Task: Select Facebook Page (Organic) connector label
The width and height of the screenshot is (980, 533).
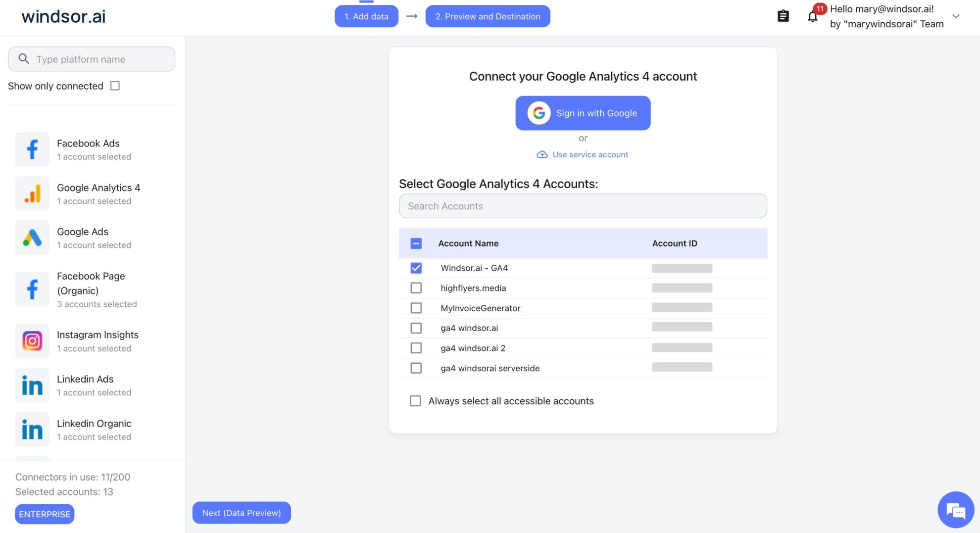Action: coord(91,283)
